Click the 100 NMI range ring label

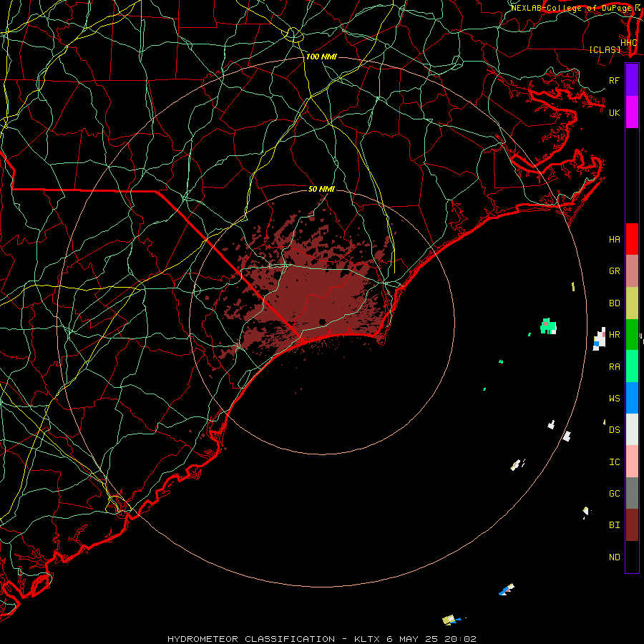[x=321, y=57]
